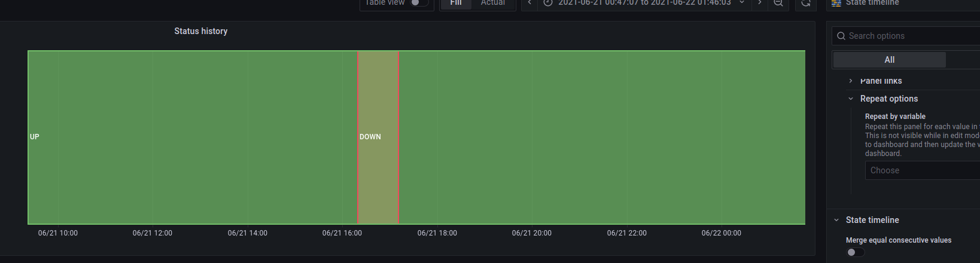Screen dimensions: 980x263
Task: Open the time range picker
Action: [644, 3]
